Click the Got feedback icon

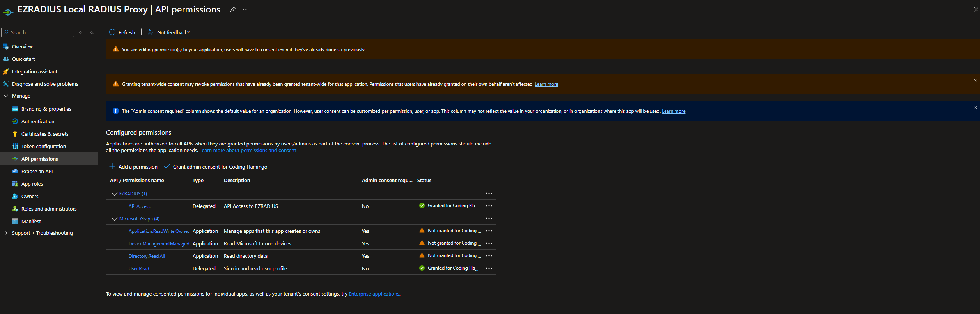[151, 32]
